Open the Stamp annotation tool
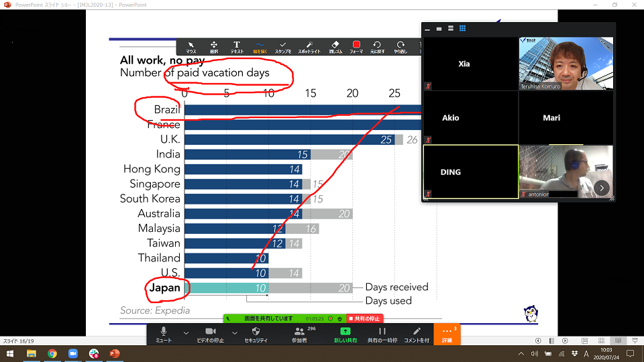 282,47
